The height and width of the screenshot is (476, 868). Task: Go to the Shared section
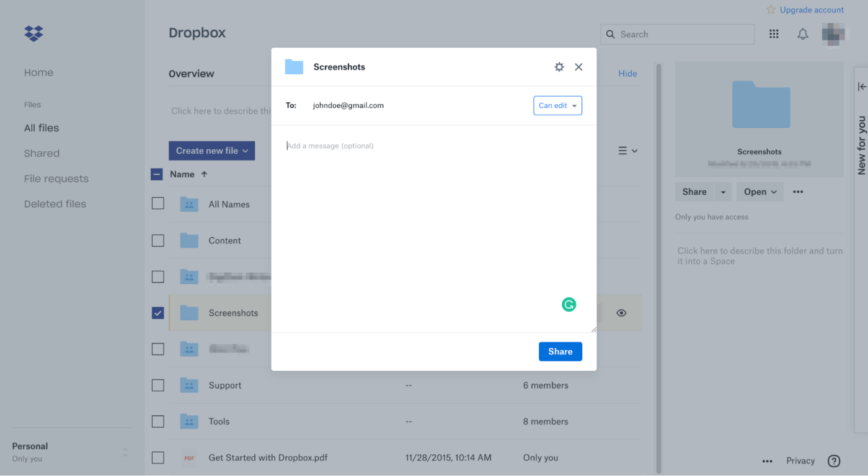(42, 153)
